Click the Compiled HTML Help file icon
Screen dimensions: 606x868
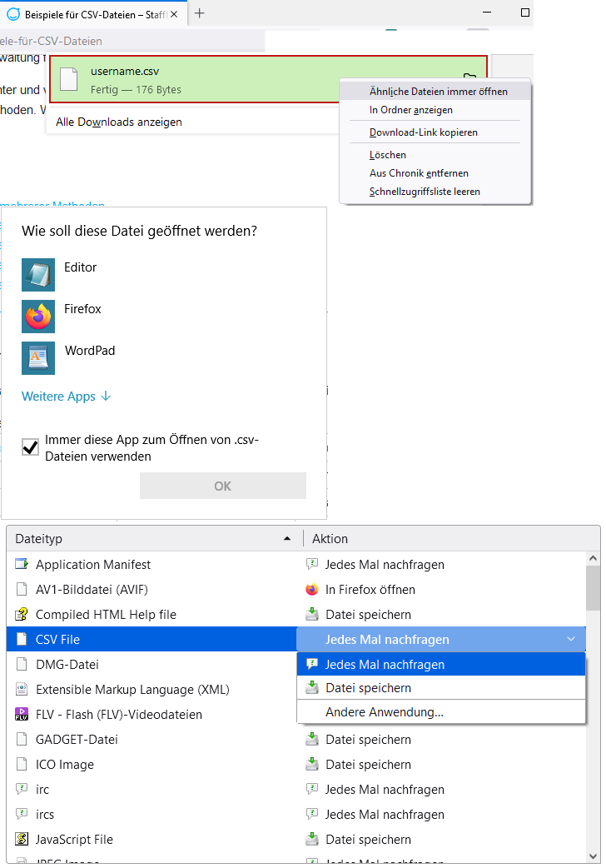[22, 615]
